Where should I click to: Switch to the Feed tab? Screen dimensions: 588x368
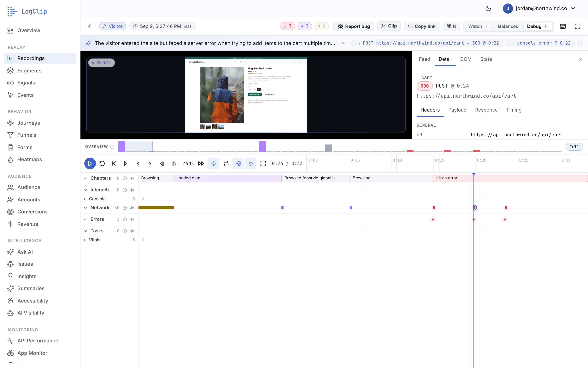[x=425, y=59]
